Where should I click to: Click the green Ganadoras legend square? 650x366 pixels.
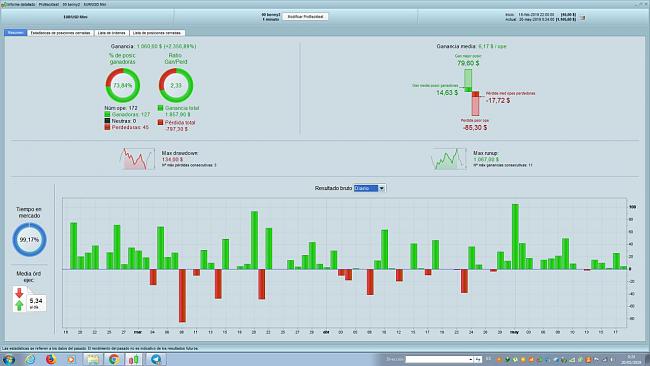click(x=107, y=114)
